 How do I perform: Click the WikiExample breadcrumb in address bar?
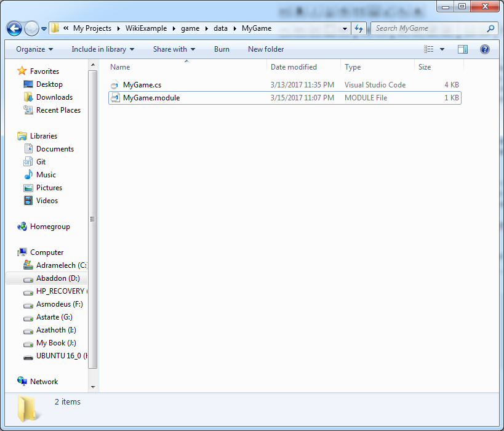[x=146, y=28]
